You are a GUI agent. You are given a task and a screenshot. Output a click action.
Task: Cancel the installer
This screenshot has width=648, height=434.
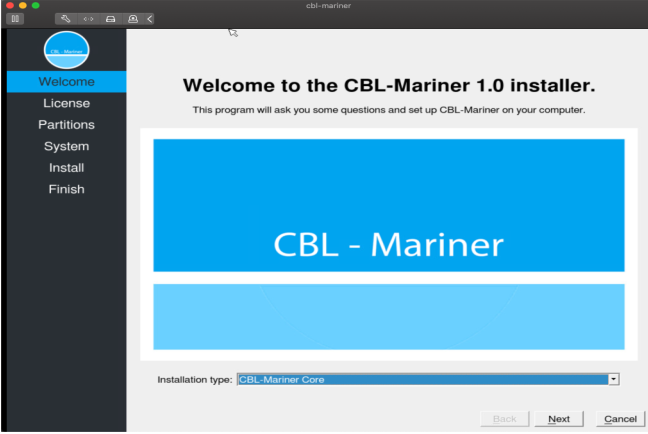(620, 419)
